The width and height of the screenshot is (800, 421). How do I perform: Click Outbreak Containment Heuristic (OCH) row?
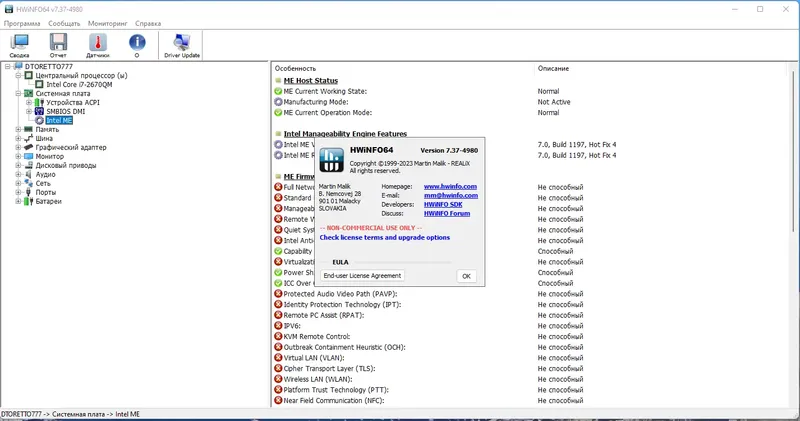531,347
